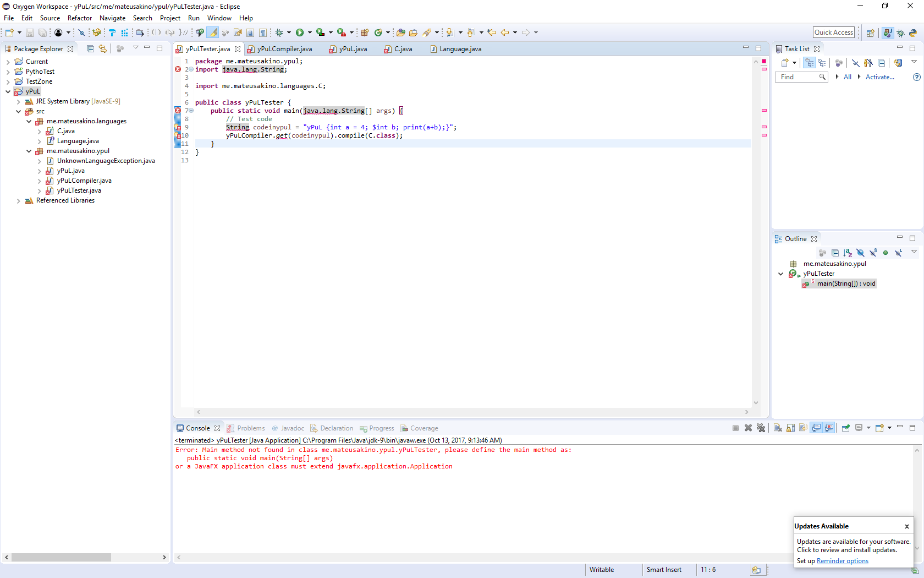The width and height of the screenshot is (924, 578).
Task: Click the Pin Console icon
Action: (x=846, y=428)
